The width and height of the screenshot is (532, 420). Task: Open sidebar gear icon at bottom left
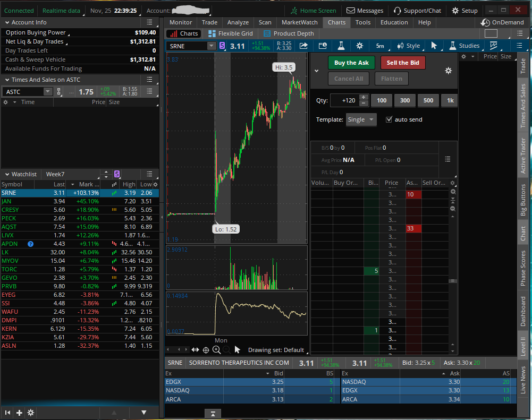30,413
